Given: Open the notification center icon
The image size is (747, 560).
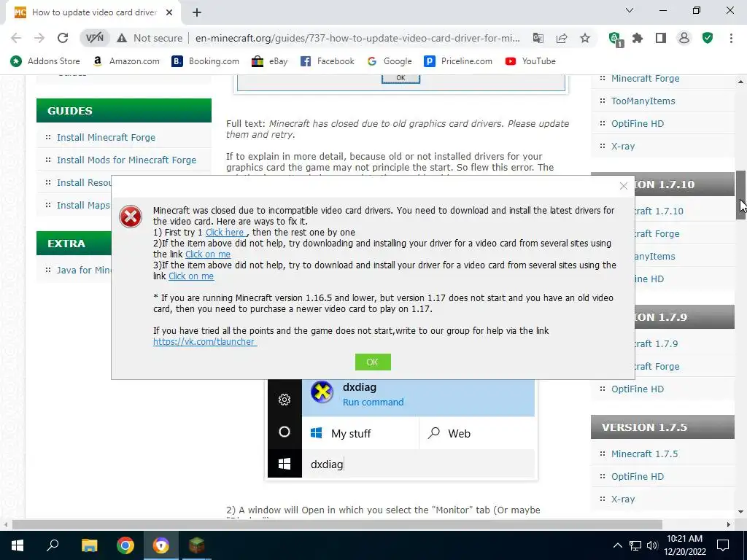Looking at the screenshot, I should pyautogui.click(x=723, y=545).
